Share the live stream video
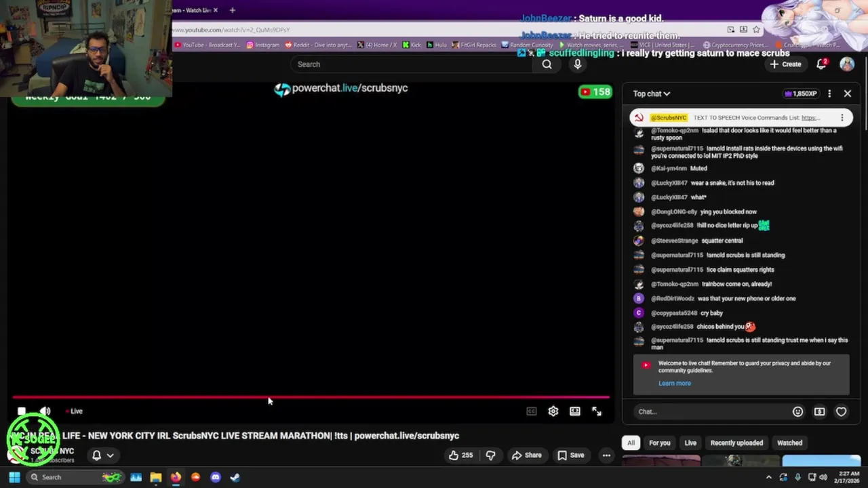 526,455
